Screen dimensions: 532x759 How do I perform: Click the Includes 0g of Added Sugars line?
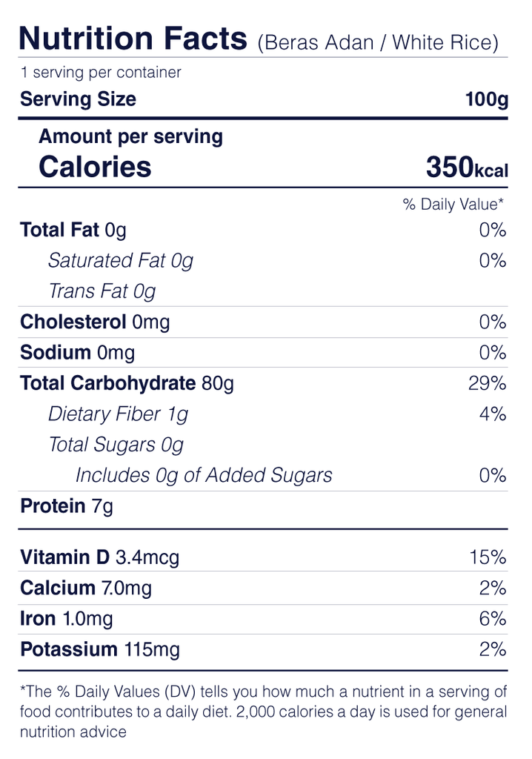204,475
